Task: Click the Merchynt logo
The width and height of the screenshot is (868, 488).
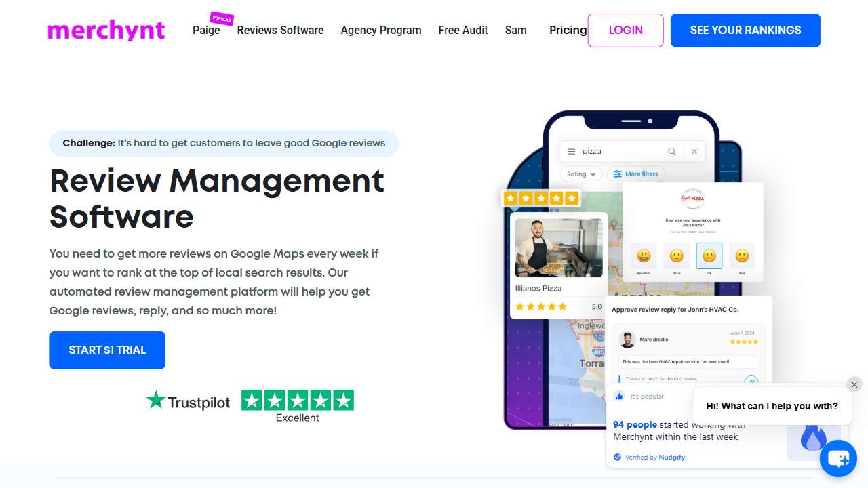Action: pos(106,30)
